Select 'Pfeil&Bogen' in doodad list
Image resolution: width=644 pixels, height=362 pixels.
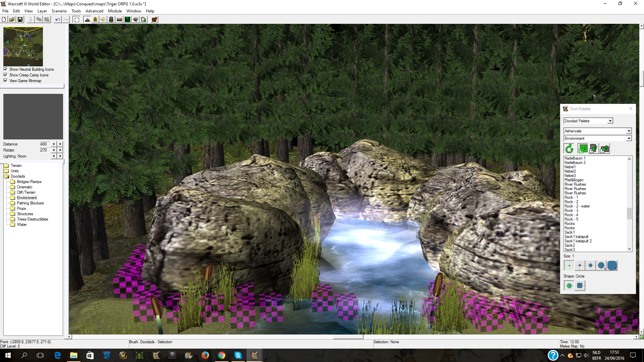[x=574, y=180]
